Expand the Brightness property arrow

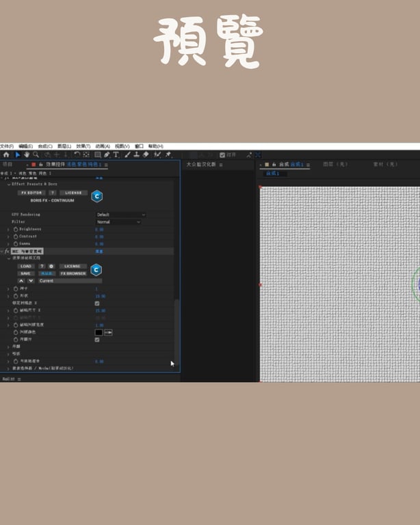tap(8, 230)
